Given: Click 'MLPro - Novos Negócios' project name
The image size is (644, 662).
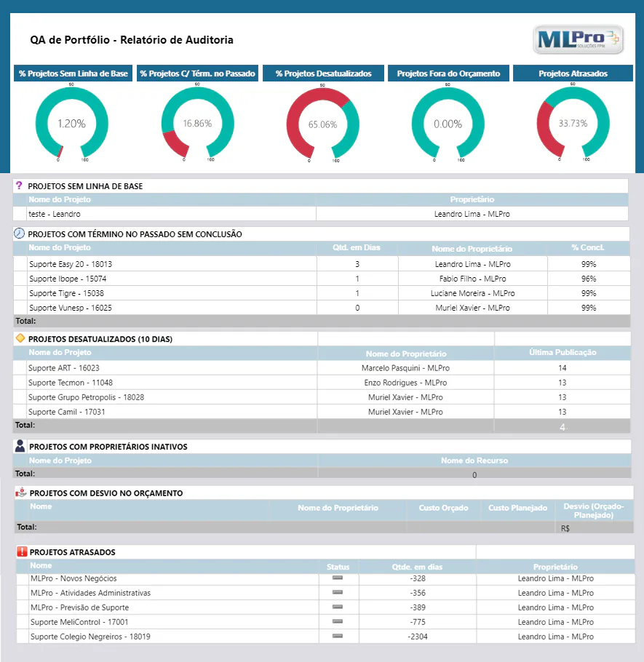Looking at the screenshot, I should point(73,578).
